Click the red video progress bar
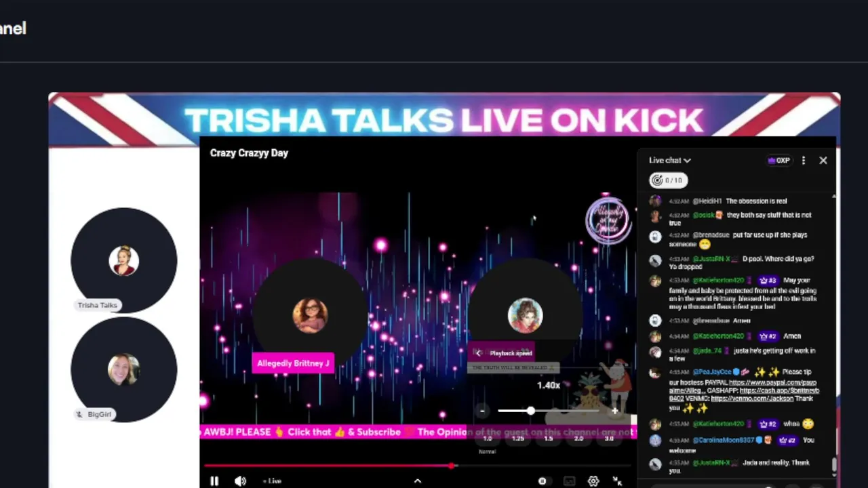This screenshot has width=868, height=488. pyautogui.click(x=328, y=466)
